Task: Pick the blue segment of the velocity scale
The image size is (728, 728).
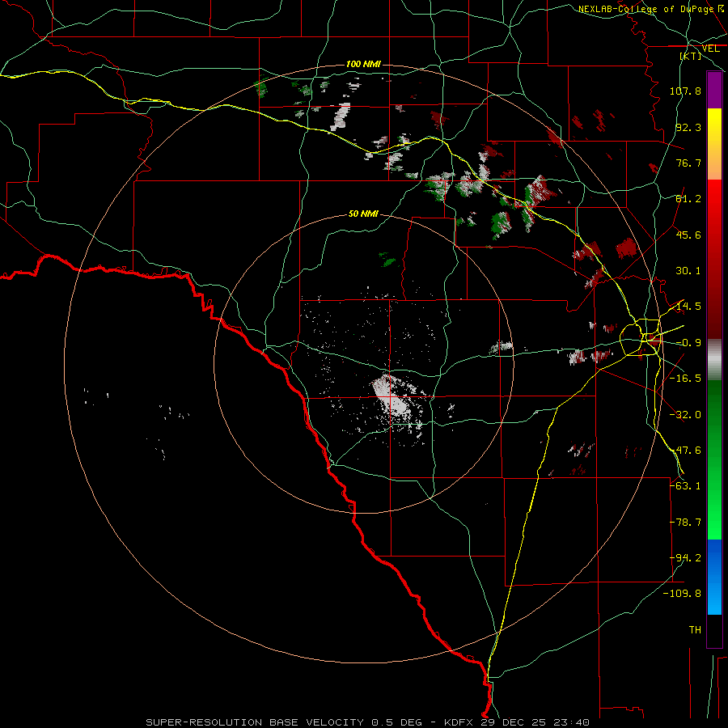Action: pos(714,577)
